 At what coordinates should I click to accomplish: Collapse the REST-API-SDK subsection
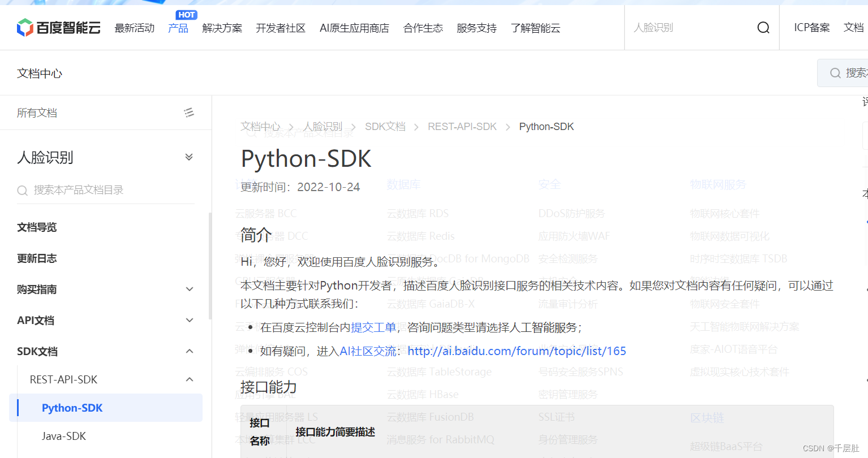pos(190,379)
